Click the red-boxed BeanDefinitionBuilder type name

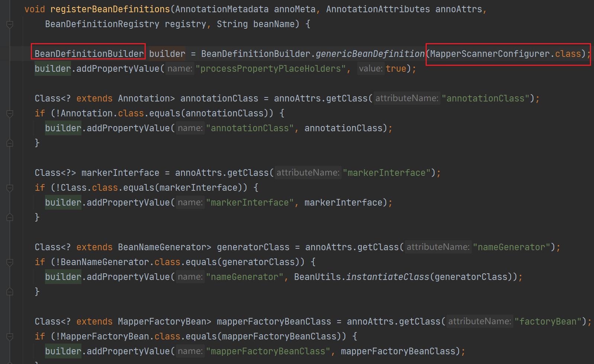89,54
